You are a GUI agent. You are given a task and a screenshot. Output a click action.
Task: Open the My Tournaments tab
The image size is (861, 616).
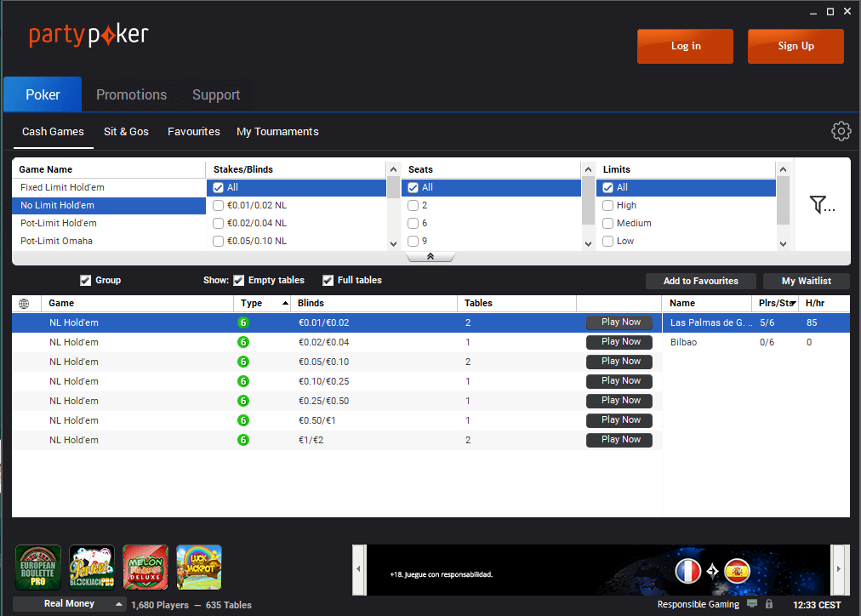point(278,132)
